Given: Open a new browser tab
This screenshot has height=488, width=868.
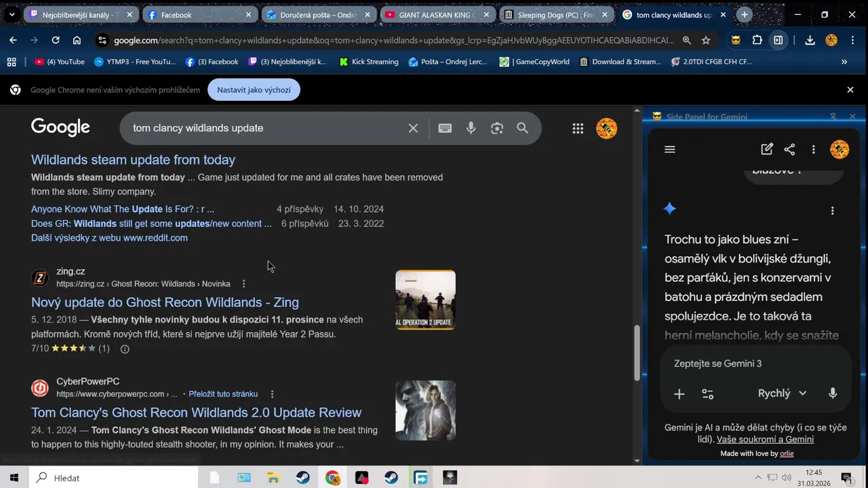Looking at the screenshot, I should click(745, 14).
